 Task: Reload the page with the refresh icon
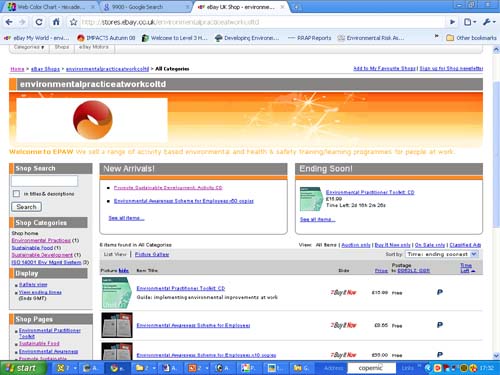pyautogui.click(x=39, y=22)
